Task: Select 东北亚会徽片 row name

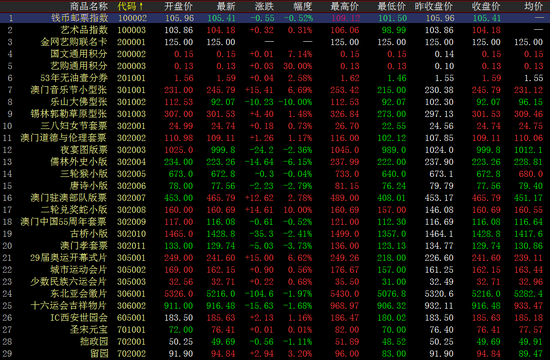Action: [79, 294]
